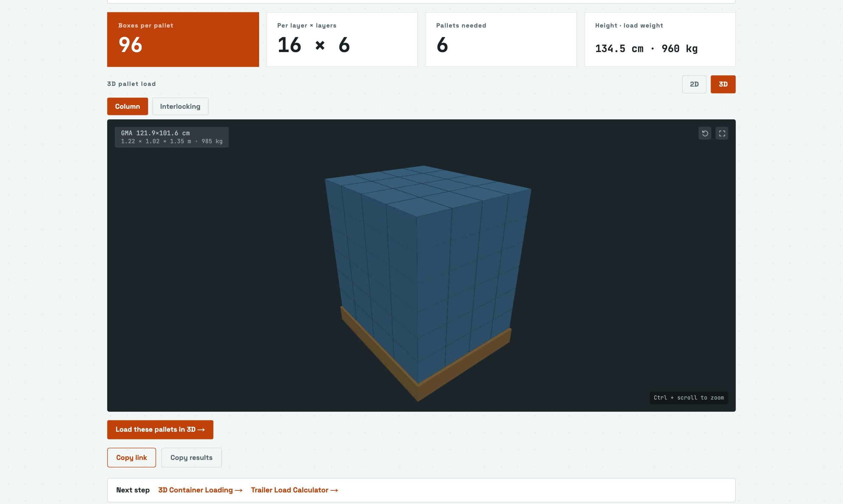The width and height of the screenshot is (843, 504).
Task: Select the 3D view toggle
Action: (x=723, y=84)
